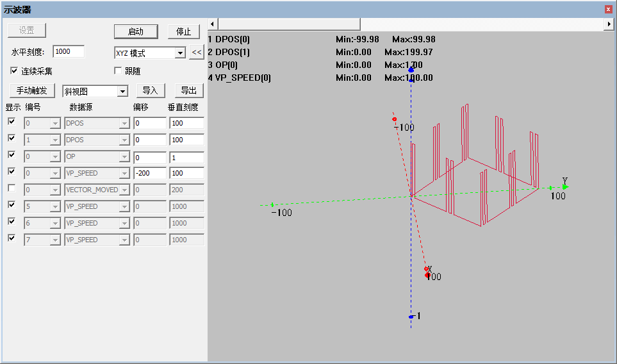Click the 启动 start button
Image resolution: width=617 pixels, height=364 pixels.
click(x=136, y=31)
